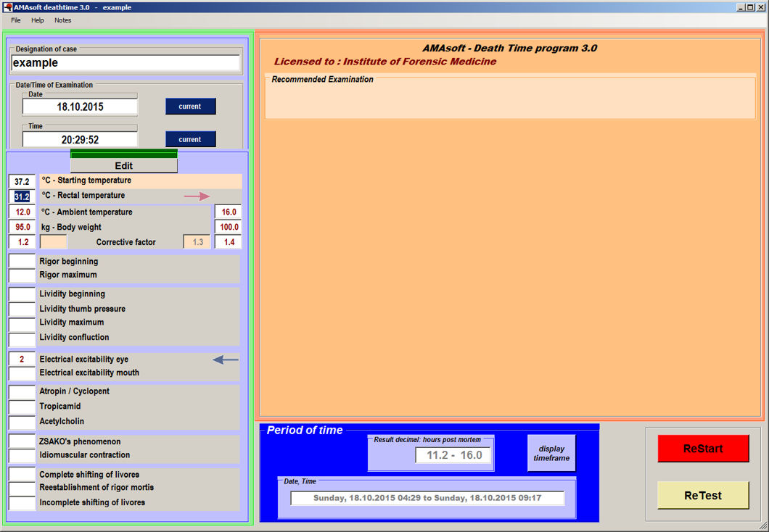The image size is (769, 532).
Task: Click the Lividity thumb pressure input box
Action: [22, 309]
